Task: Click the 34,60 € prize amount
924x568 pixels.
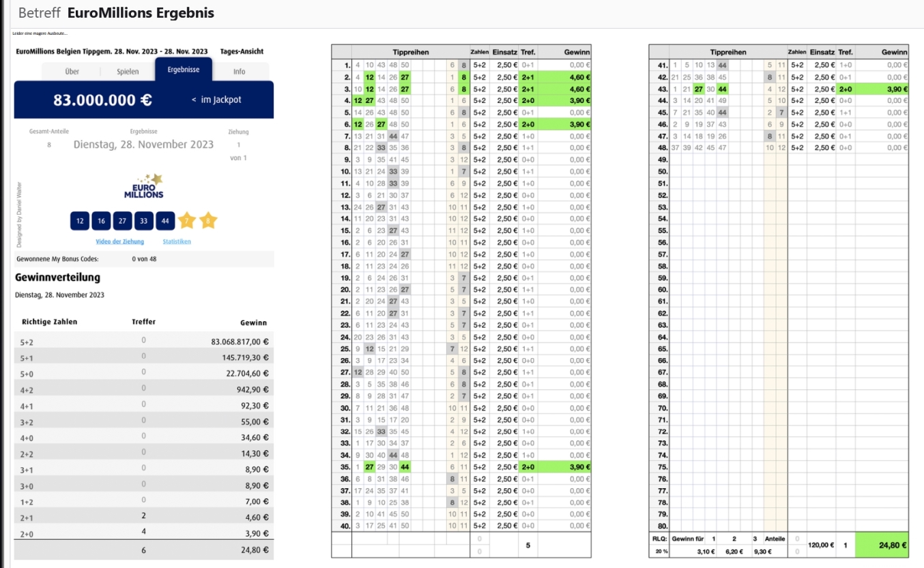Action: [x=254, y=438]
